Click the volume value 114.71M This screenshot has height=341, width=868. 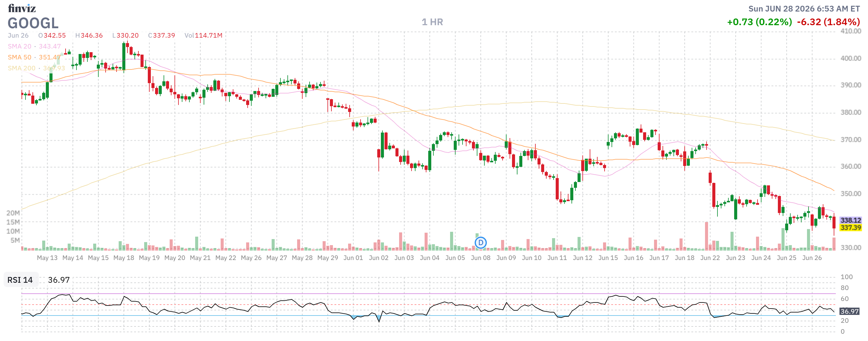(209, 35)
